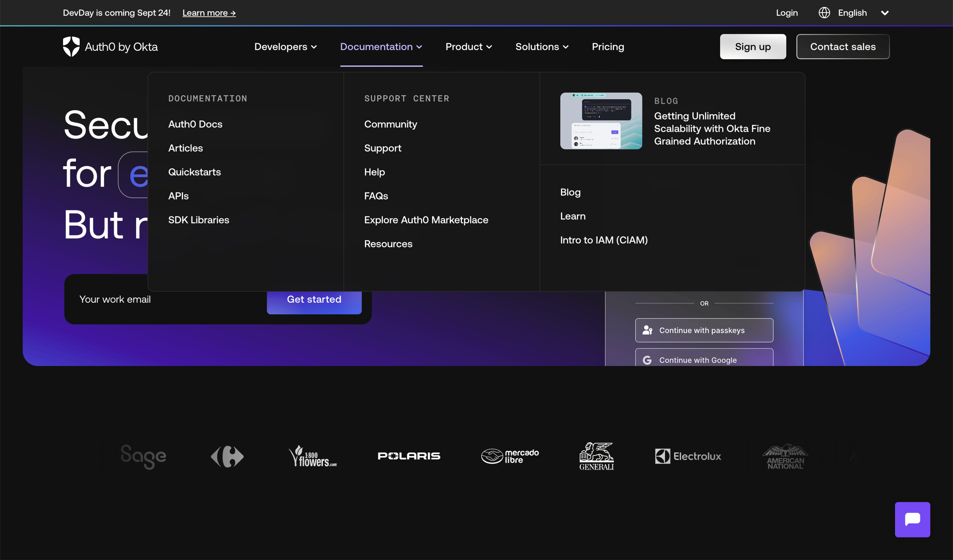Select the Learn menu entry
This screenshot has height=560, width=953.
573,216
